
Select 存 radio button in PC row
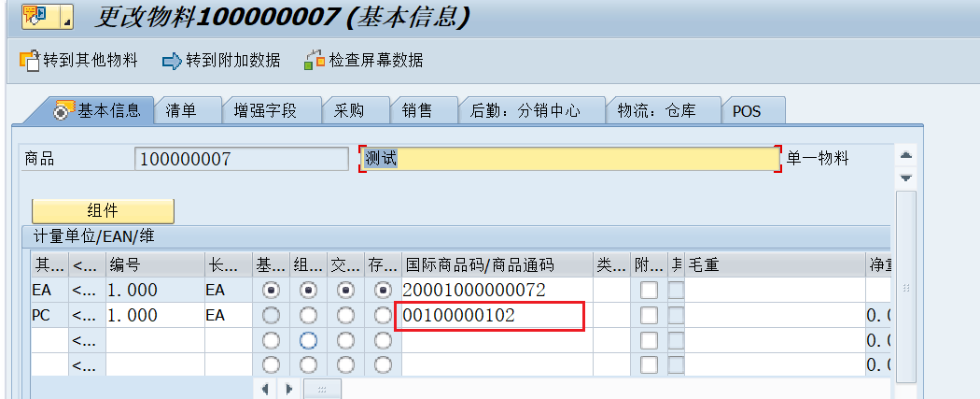383,315
